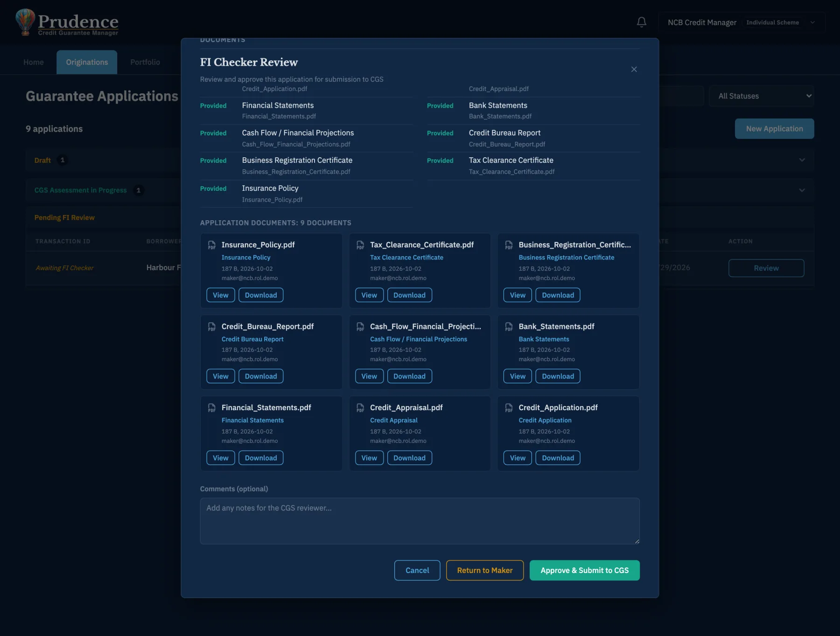Screen dimensions: 840x636
Task: Open the All Statuses filter dropdown
Action: 762,96
